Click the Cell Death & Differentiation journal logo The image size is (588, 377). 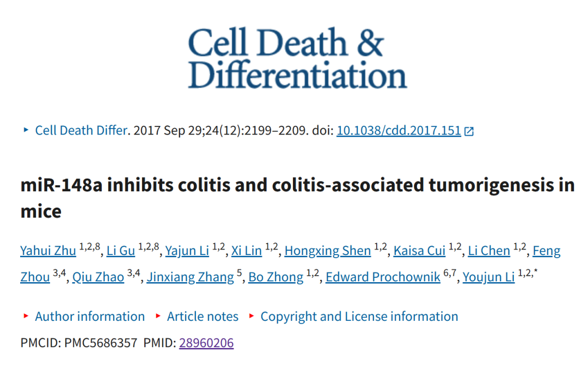tap(297, 58)
